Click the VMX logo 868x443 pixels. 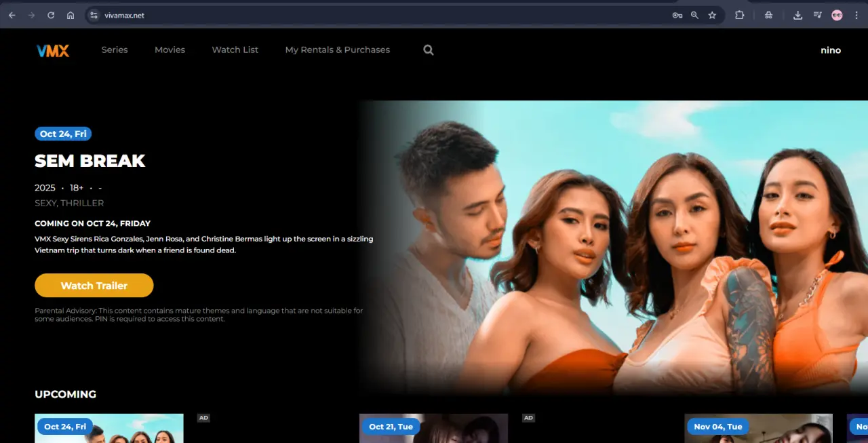[x=53, y=50]
